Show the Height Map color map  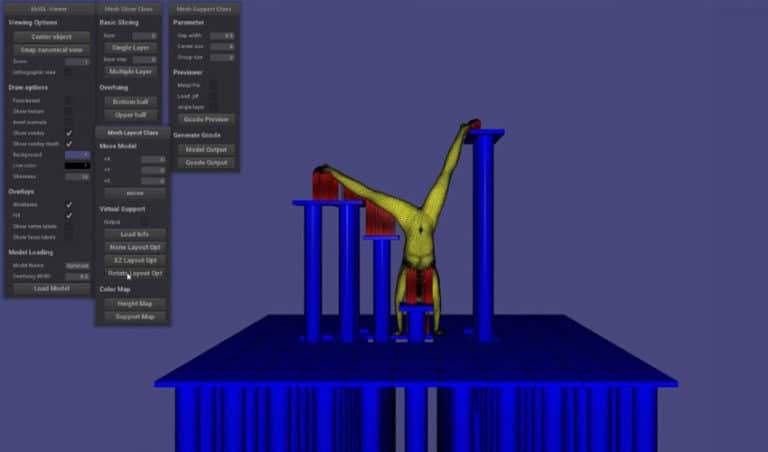click(134, 304)
